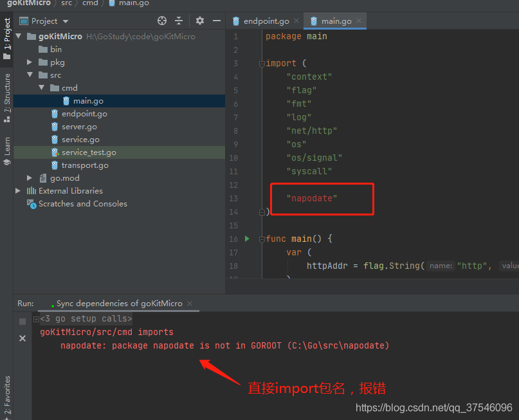Click the X close icon in Run sidebar

23,338
